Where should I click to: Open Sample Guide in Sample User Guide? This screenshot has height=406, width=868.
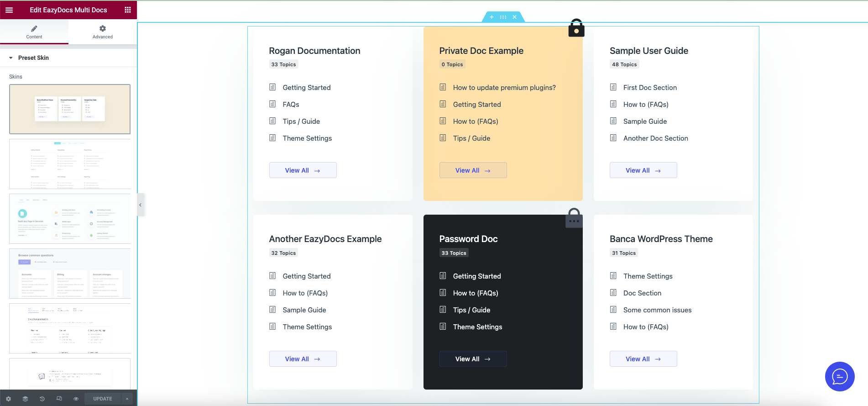[645, 121]
